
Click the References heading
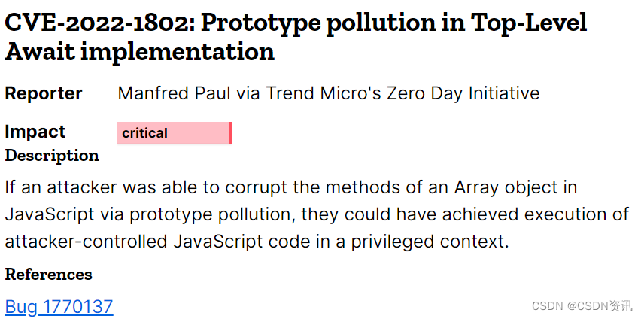48,275
